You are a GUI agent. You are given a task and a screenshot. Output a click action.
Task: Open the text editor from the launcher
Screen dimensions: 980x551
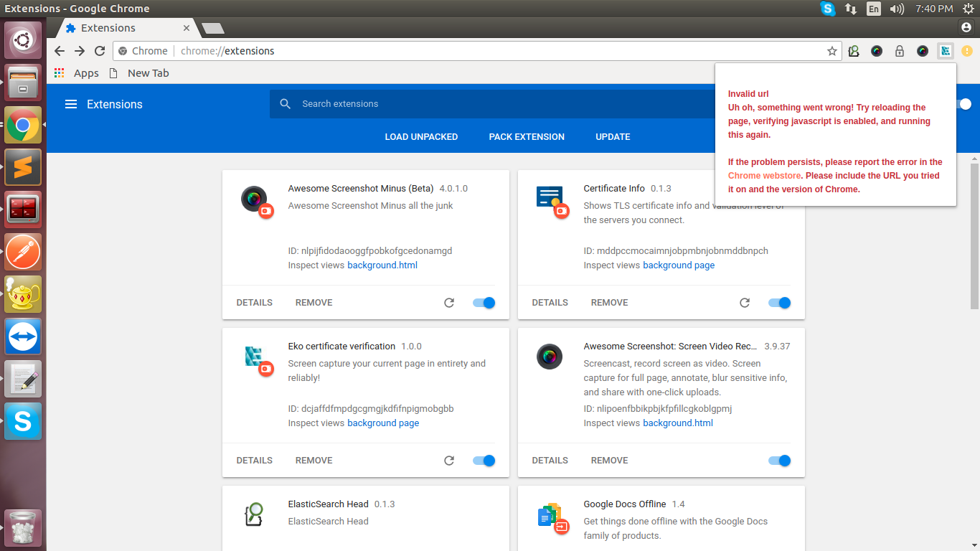click(23, 379)
